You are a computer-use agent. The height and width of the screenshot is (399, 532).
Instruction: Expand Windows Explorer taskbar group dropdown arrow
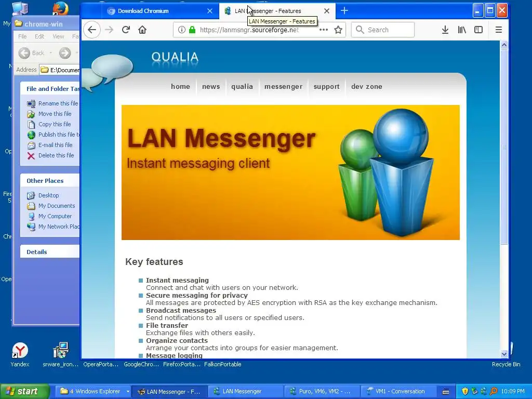pyautogui.click(x=128, y=391)
